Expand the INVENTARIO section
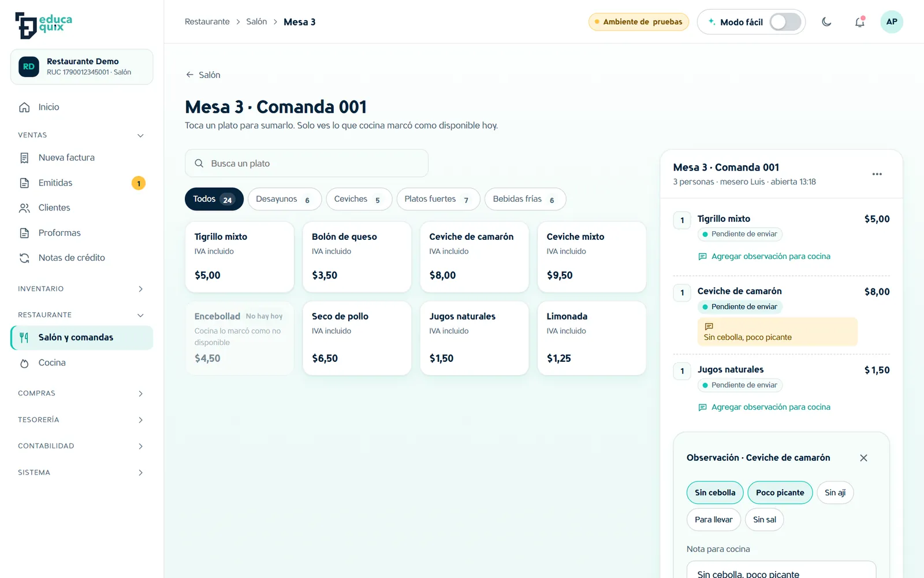 81,289
